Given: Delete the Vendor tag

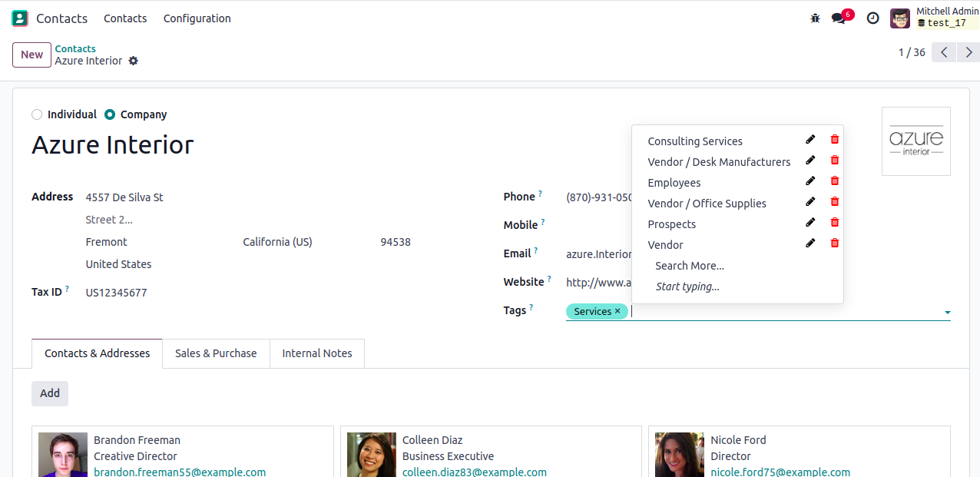Looking at the screenshot, I should (x=835, y=243).
